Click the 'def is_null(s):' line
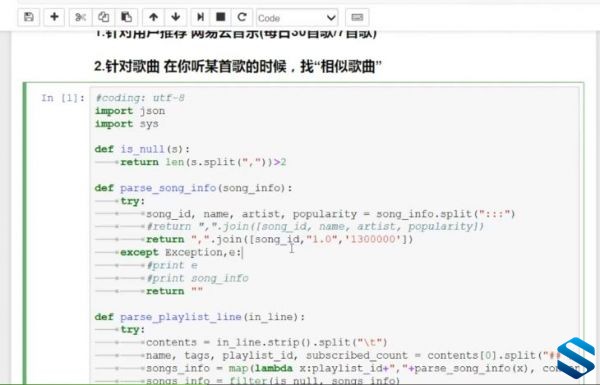Image resolution: width=600 pixels, height=385 pixels. tap(142, 149)
